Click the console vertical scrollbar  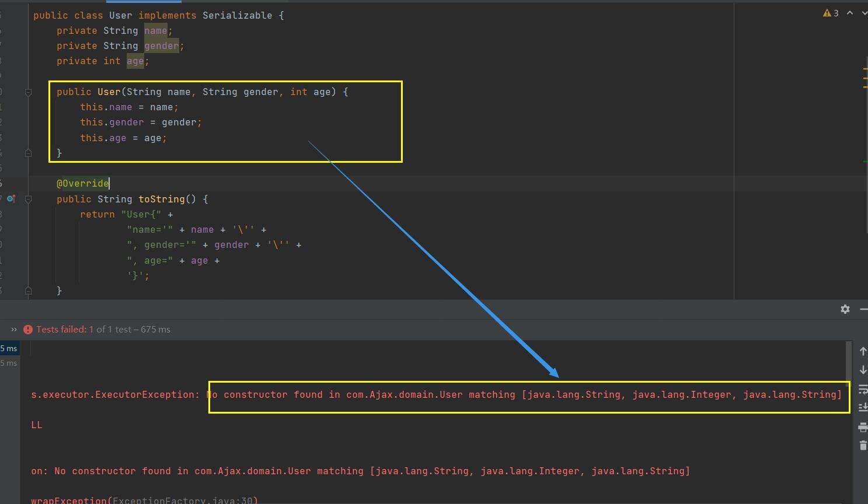coord(848,360)
